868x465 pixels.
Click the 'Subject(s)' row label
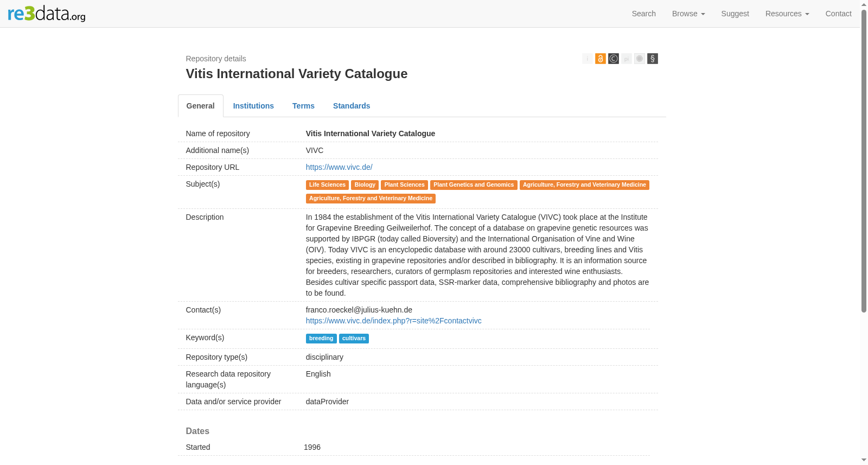coord(203,184)
